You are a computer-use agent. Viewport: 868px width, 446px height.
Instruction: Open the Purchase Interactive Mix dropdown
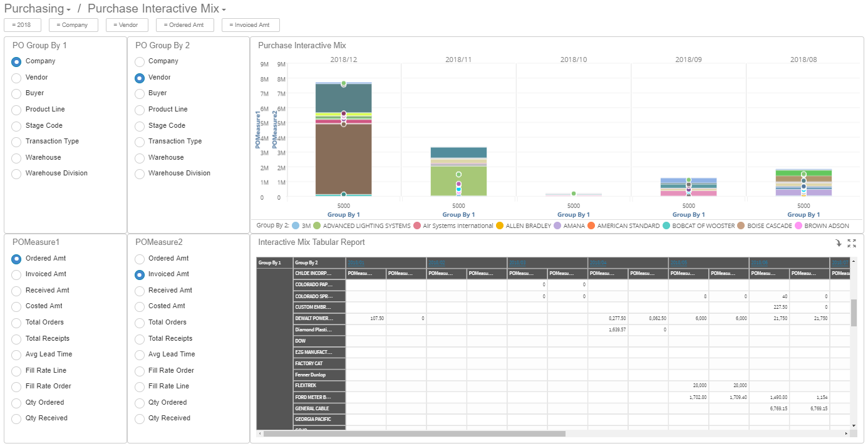tap(222, 9)
